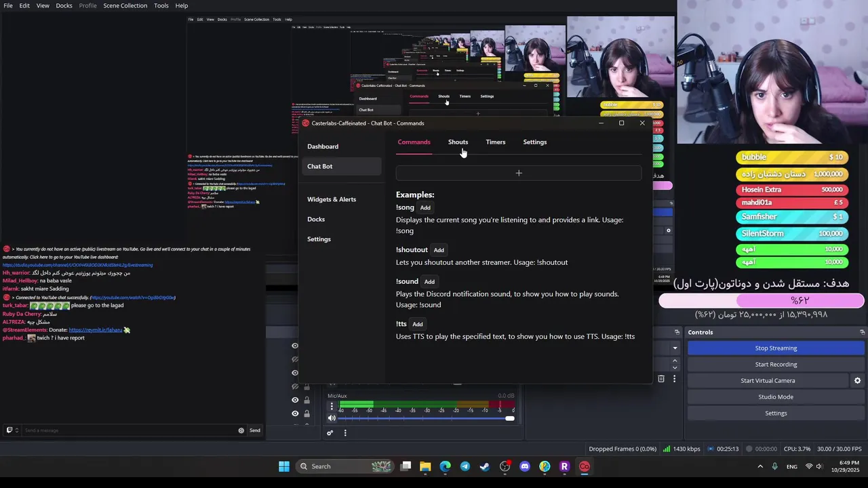Open the scene transition type dropdown

click(x=675, y=348)
